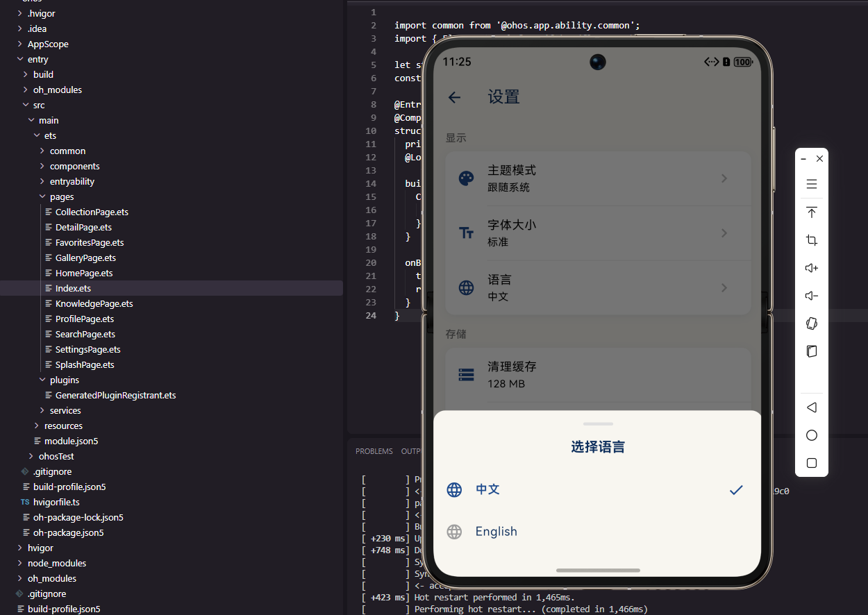Open SettingsPage.ets from the file tree
The width and height of the screenshot is (868, 615).
pos(87,349)
